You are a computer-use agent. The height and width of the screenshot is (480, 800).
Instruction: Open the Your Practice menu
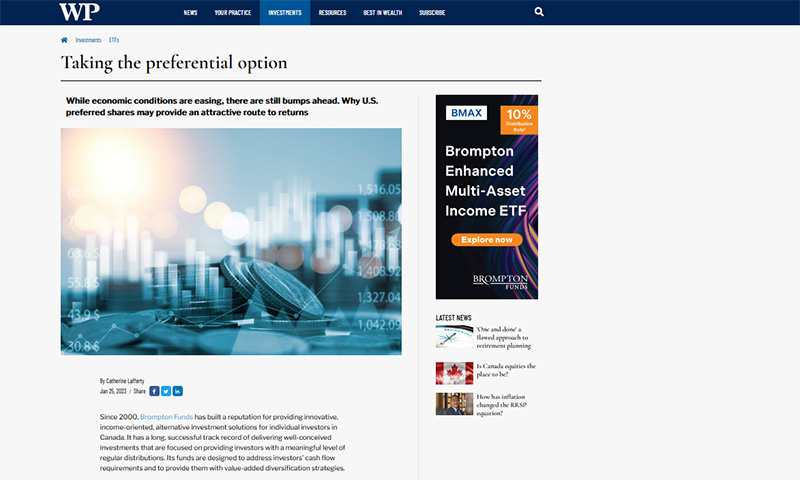coord(233,13)
